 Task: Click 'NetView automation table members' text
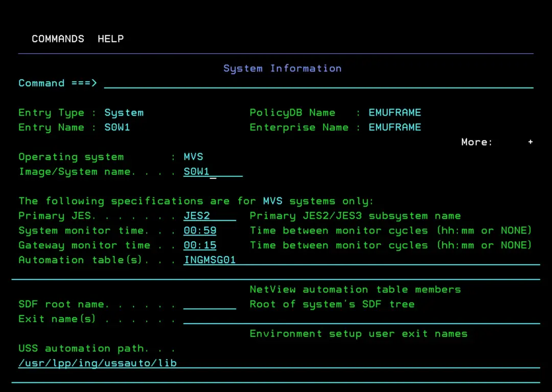coord(355,290)
